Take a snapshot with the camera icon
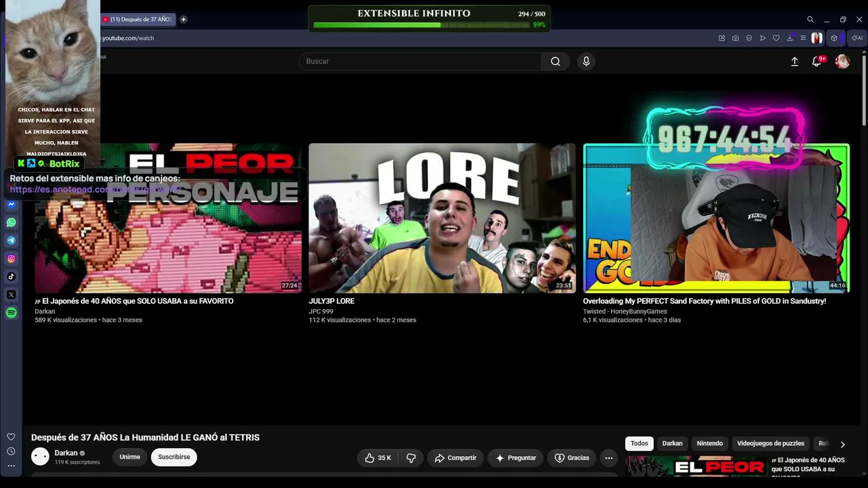The height and width of the screenshot is (488, 868). [x=735, y=38]
